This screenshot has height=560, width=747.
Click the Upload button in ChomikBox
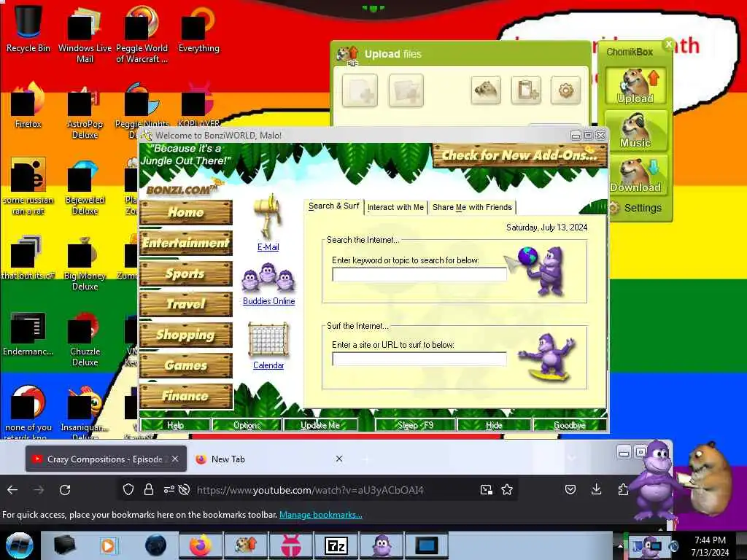(635, 86)
